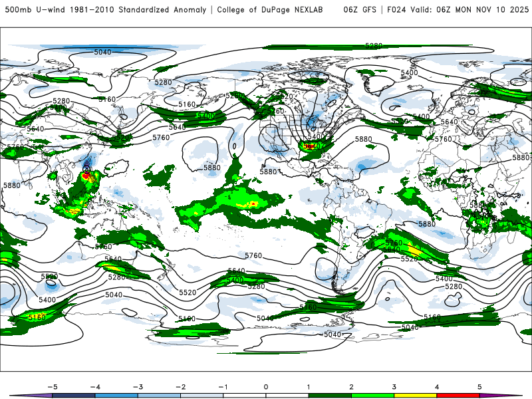This screenshot has height=399, width=532.
Task: Click the '5880' label over the central North Atlantic
Action: [363, 139]
